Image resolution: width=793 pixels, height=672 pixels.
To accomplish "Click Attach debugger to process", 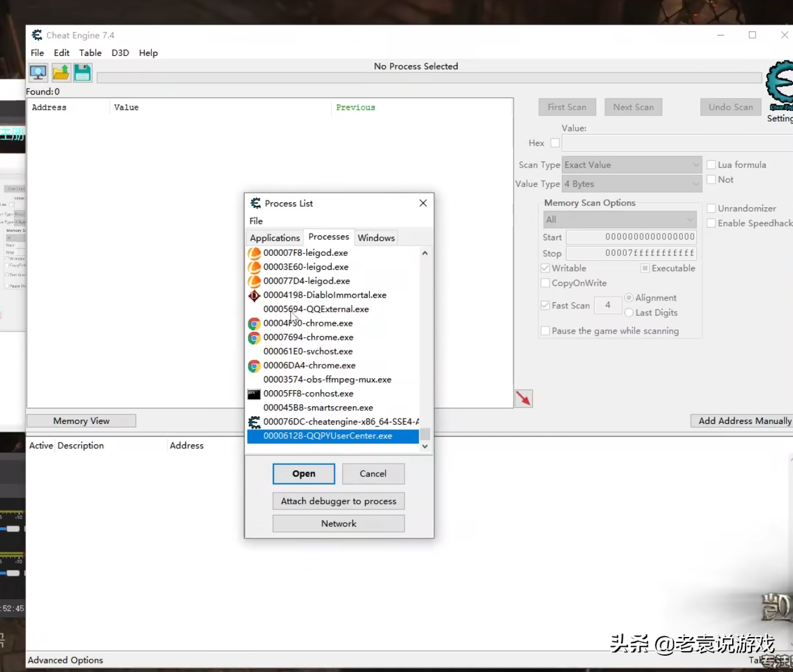I will click(338, 501).
